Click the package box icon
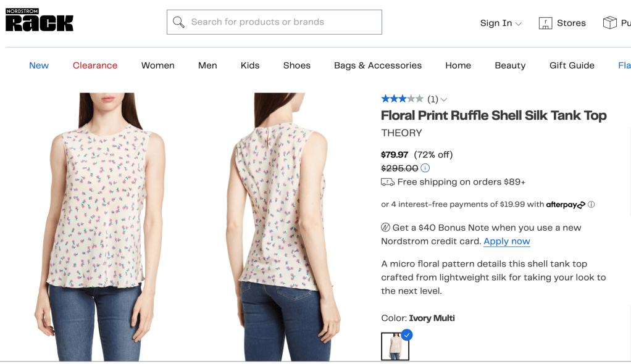The height and width of the screenshot is (364, 631). (x=609, y=23)
